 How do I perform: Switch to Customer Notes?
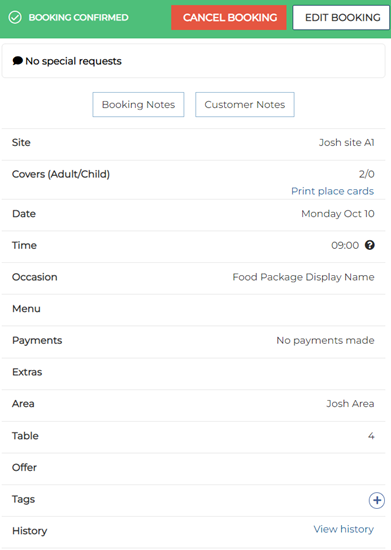pyautogui.click(x=245, y=105)
